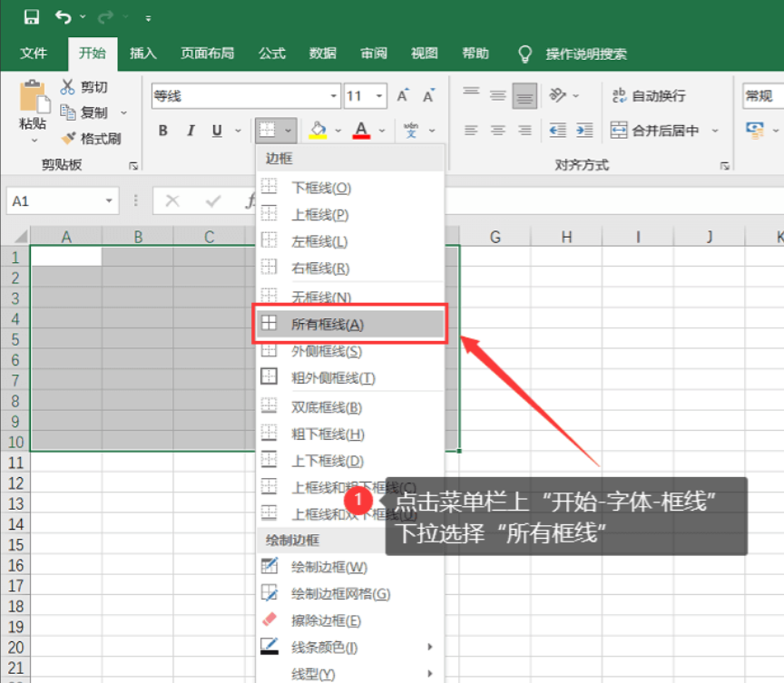
Task: Expand the font color dropdown arrow
Action: 382,131
